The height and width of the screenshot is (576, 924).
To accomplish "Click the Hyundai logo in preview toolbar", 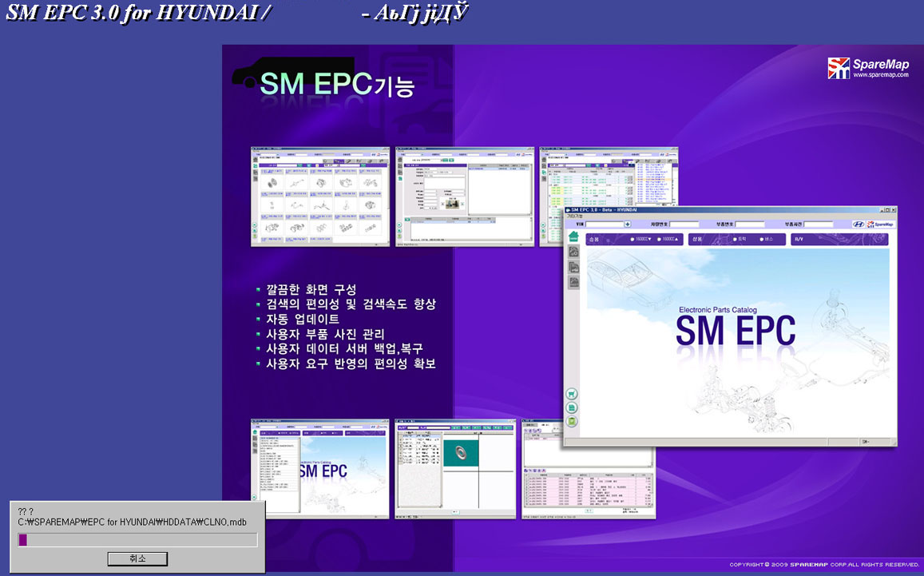I will (x=857, y=224).
